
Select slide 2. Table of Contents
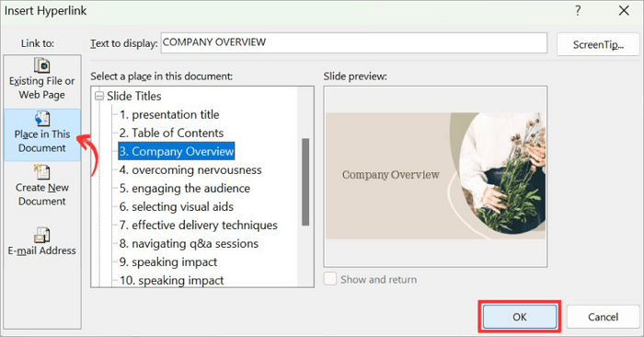(171, 134)
